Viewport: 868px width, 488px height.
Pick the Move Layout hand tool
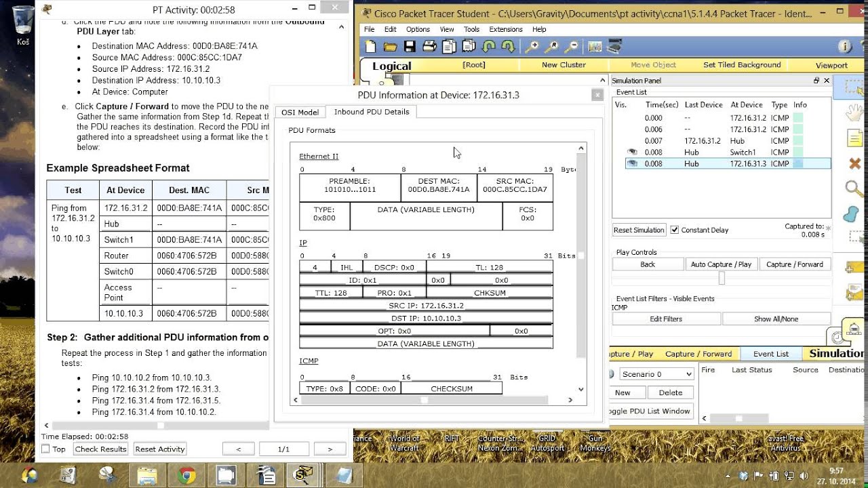click(x=856, y=113)
